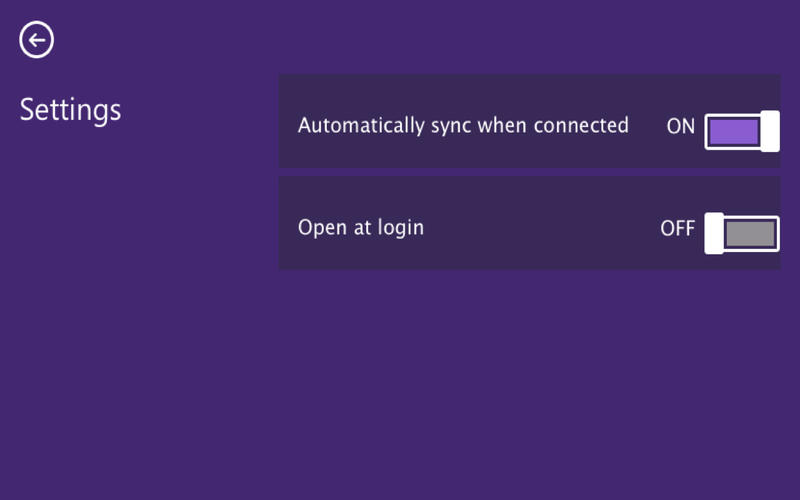Disable syncing when connected using its switch
This screenshot has height=500, width=800.
point(741,131)
